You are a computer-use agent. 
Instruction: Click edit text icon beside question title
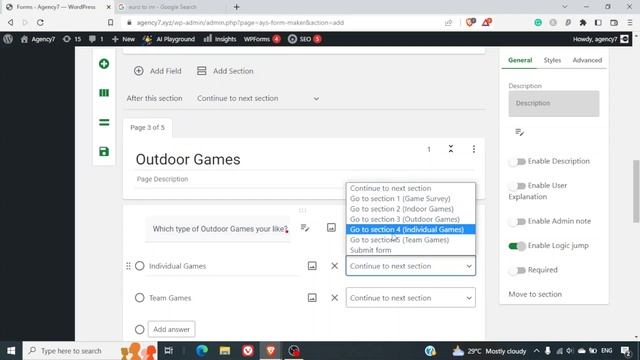305,228
